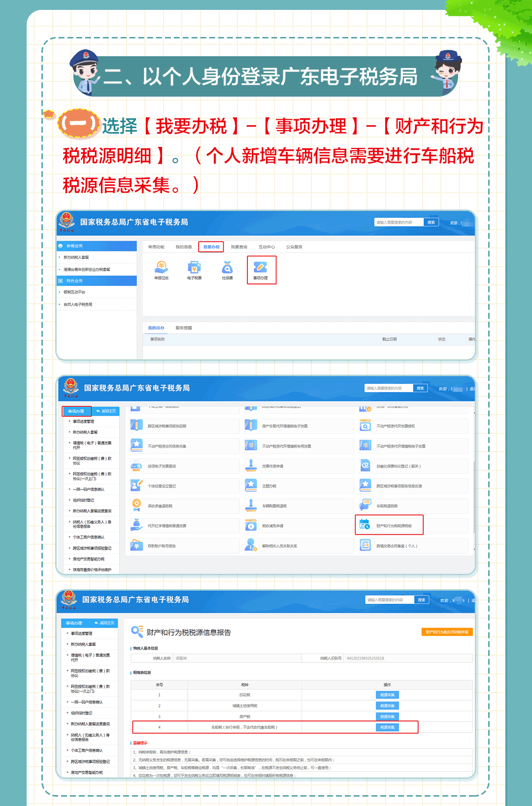532x806 pixels.
Task: Open 财产和行为税税源明细 calendar icon
Action: [365, 526]
